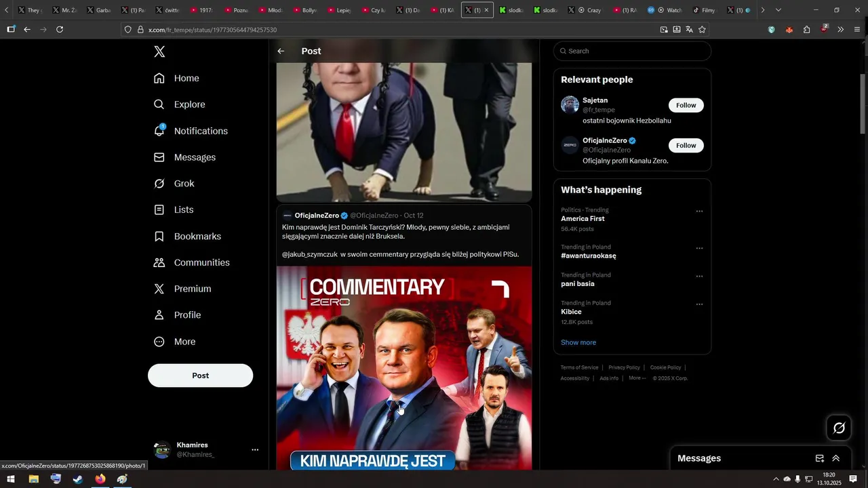Open the X logo home link

[x=159, y=52]
